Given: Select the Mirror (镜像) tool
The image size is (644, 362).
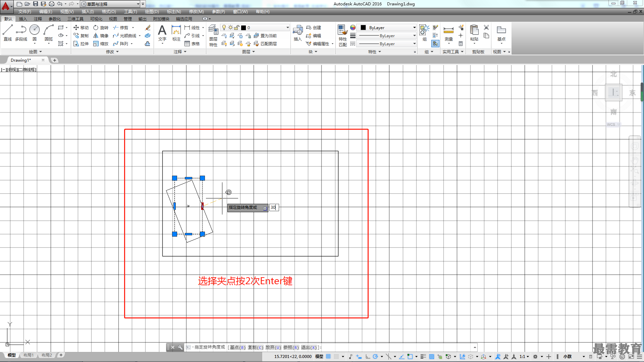Looking at the screenshot, I should click(101, 36).
